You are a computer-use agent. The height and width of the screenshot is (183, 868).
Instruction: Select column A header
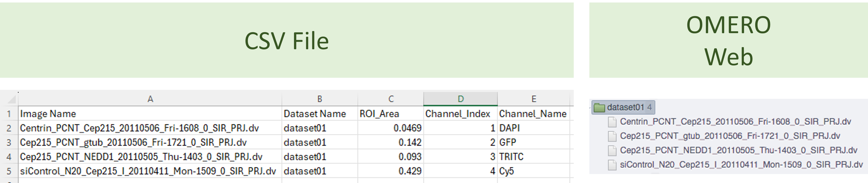150,99
